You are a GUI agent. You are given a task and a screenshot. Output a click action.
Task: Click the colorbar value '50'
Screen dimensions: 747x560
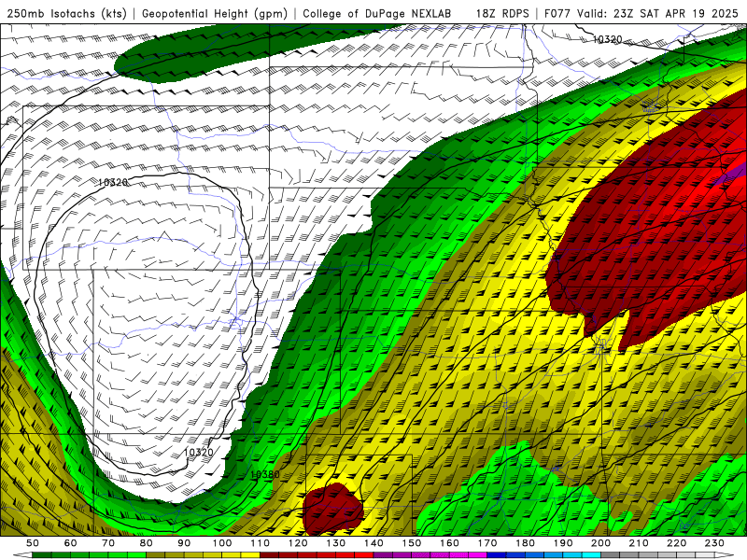pyautogui.click(x=33, y=543)
